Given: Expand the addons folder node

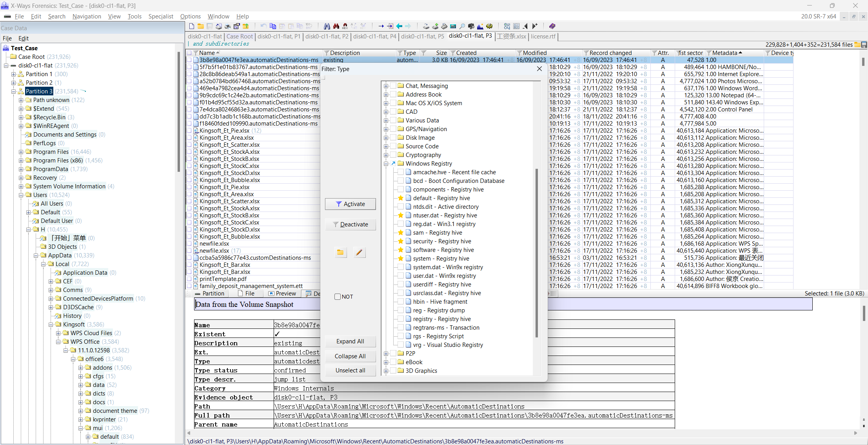Looking at the screenshot, I should [81, 368].
